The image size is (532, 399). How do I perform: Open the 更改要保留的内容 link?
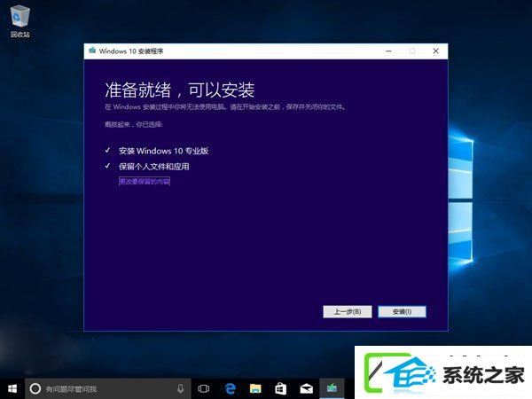point(145,182)
